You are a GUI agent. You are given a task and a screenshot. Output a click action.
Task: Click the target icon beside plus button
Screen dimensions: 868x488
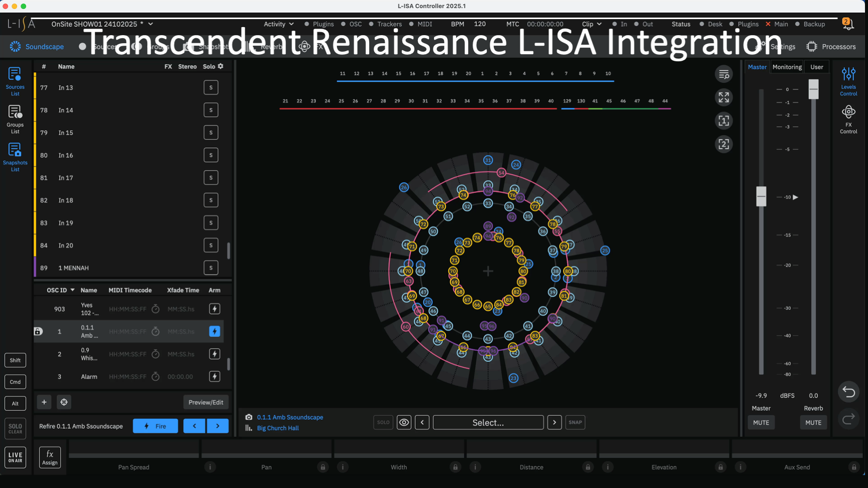pyautogui.click(x=64, y=402)
